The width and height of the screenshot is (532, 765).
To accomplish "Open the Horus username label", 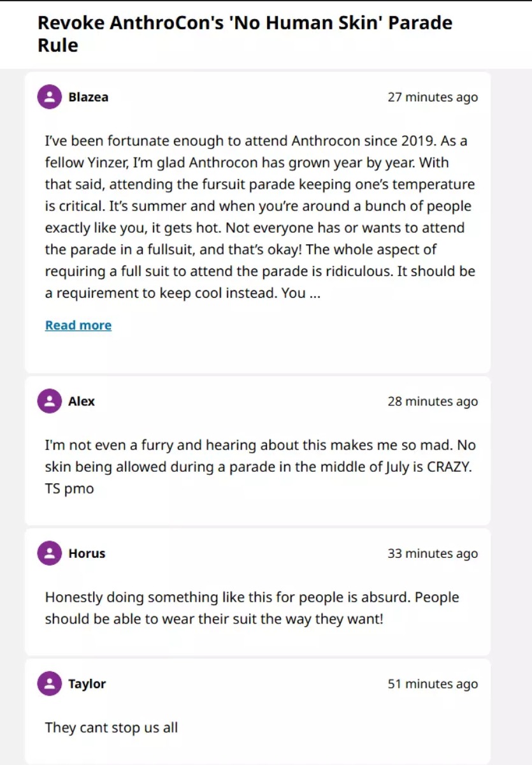I will [x=87, y=553].
